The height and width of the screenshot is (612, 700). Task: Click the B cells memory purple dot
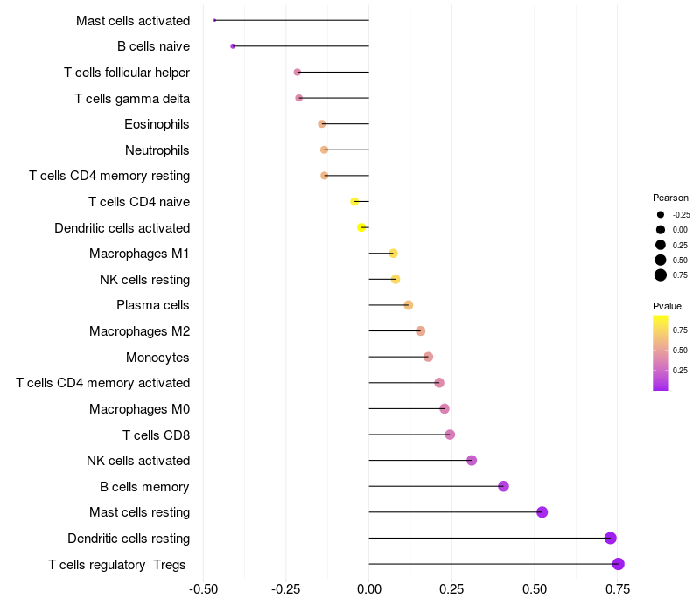[x=503, y=486]
